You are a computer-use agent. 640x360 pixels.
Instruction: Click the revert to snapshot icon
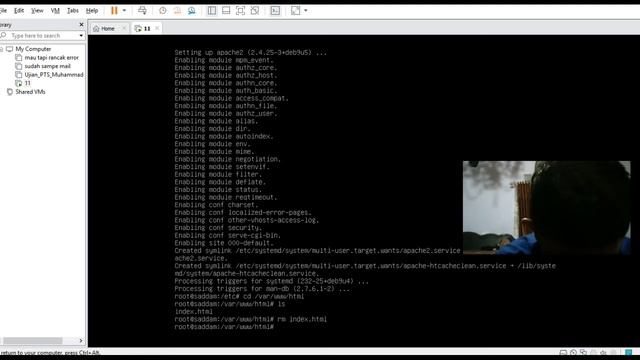(177, 11)
